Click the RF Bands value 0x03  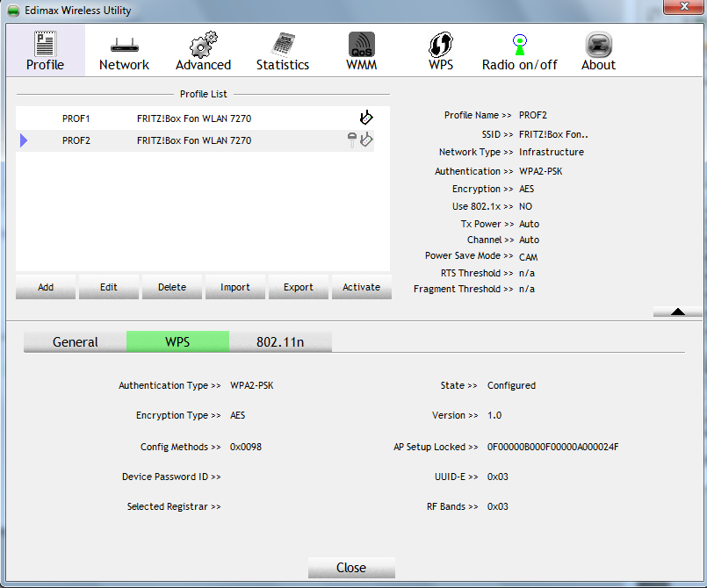498,506
